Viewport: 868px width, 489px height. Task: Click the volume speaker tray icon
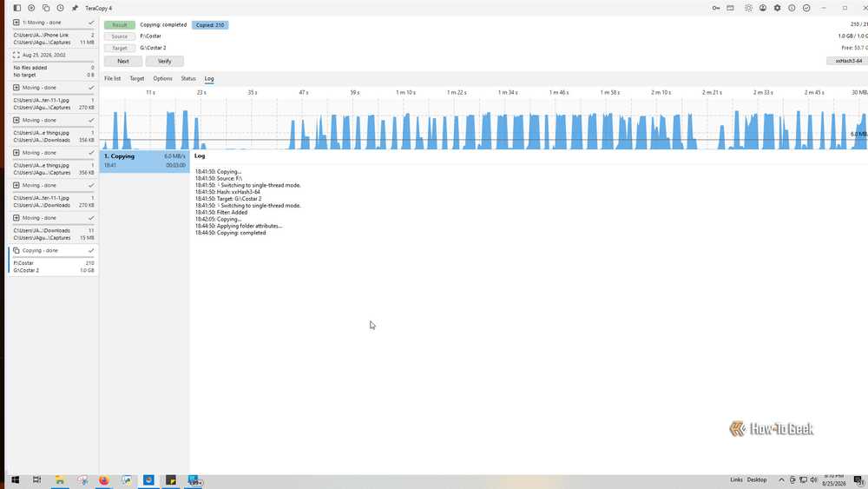(813, 480)
